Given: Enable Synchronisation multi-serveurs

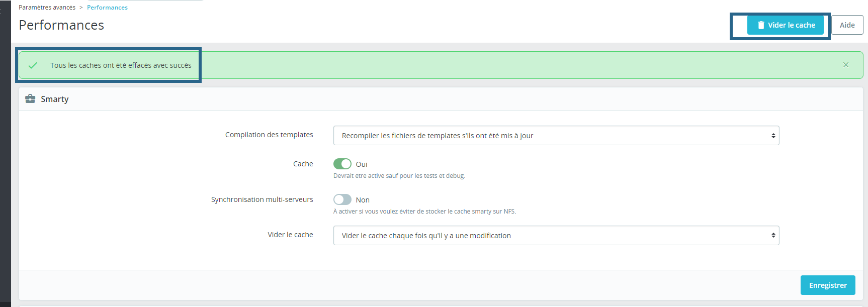Looking at the screenshot, I should tap(342, 199).
